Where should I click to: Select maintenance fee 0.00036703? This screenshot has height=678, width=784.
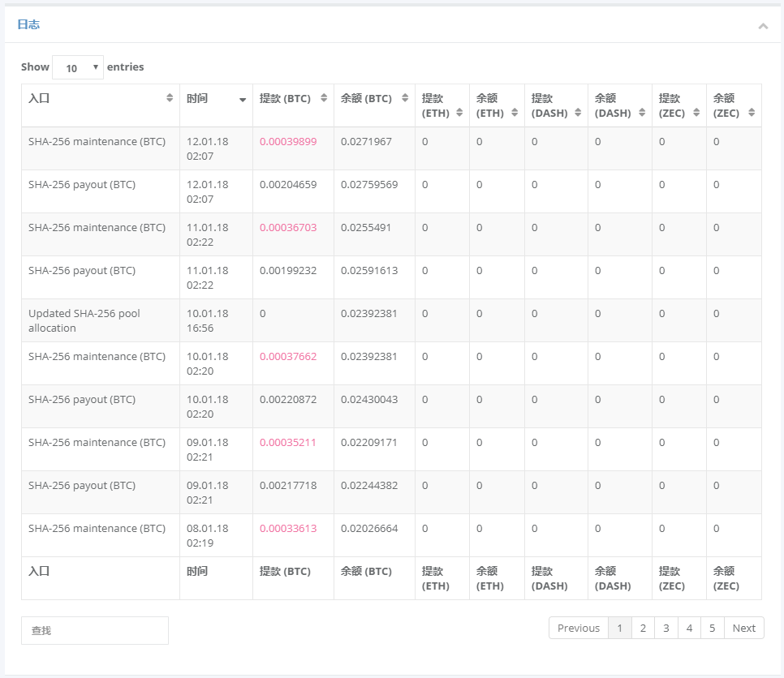tap(288, 227)
